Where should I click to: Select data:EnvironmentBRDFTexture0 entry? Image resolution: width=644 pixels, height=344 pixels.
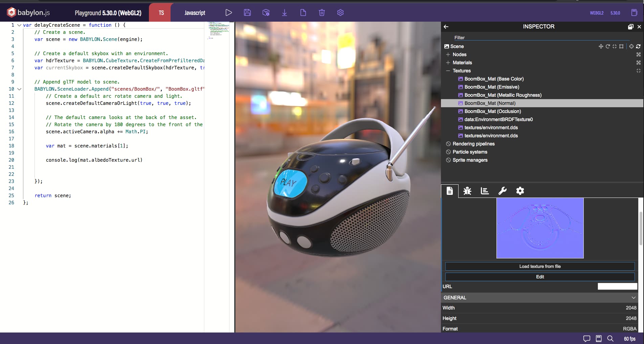[498, 119]
